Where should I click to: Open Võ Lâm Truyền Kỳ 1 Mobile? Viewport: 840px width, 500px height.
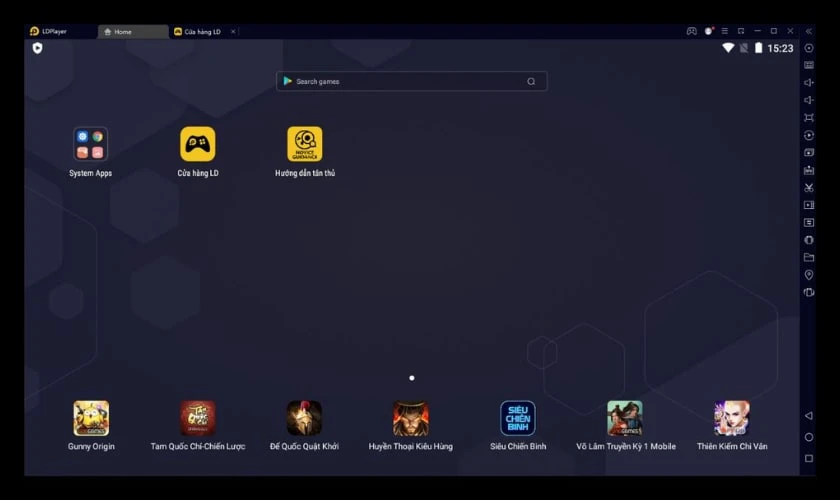(625, 418)
